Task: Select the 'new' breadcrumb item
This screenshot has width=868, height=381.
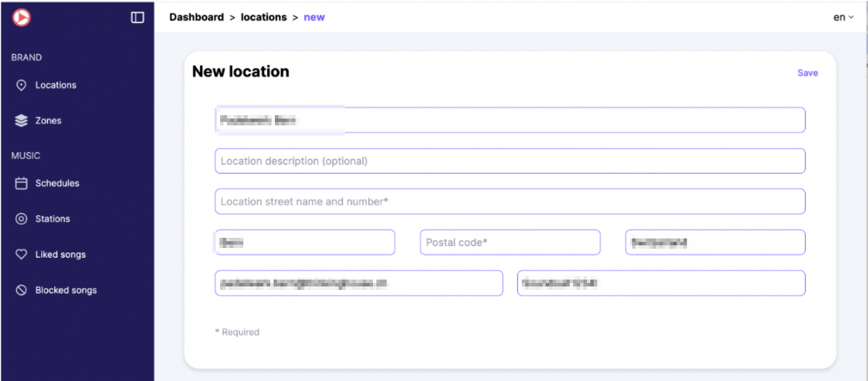Action: tap(314, 17)
